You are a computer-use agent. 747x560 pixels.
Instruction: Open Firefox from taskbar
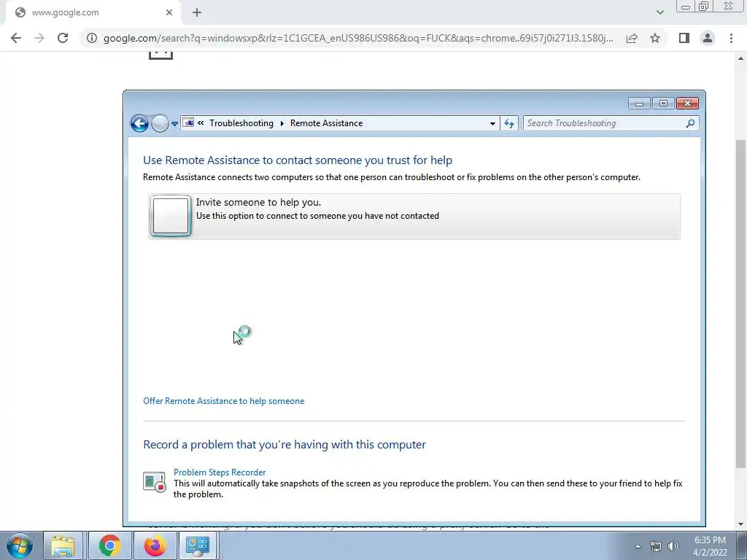tap(155, 545)
